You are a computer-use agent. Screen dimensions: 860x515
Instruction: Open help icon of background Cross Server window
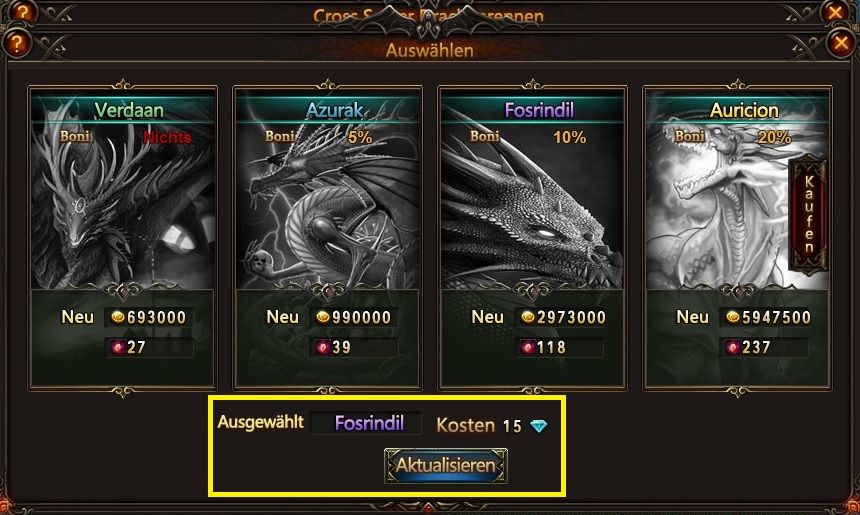click(x=22, y=11)
